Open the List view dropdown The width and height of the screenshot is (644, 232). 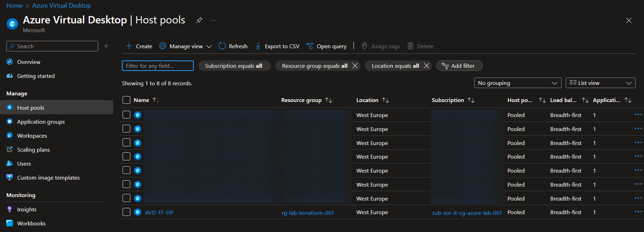(600, 83)
